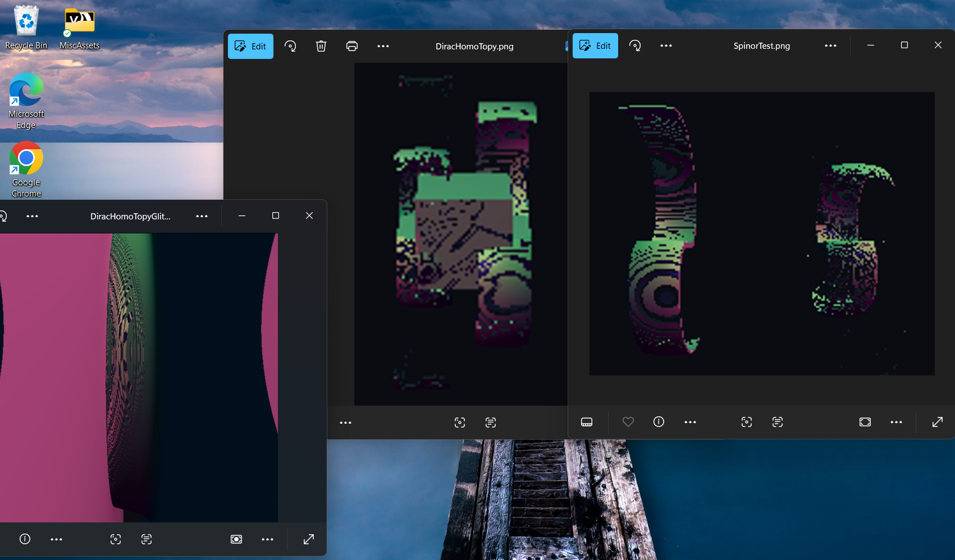Show file info in DiracHomoTopyGlit window
The width and height of the screenshot is (955, 560).
tap(25, 539)
